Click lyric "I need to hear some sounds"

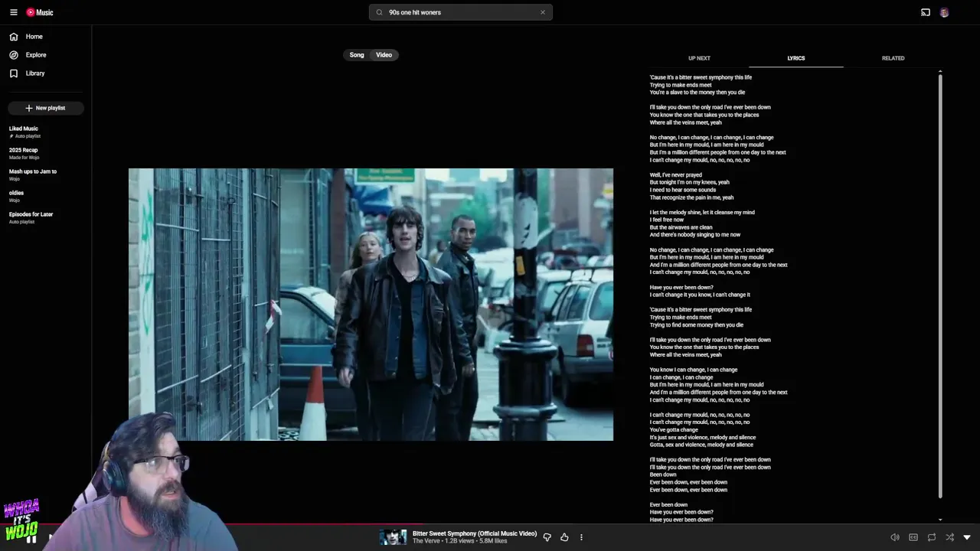point(683,190)
